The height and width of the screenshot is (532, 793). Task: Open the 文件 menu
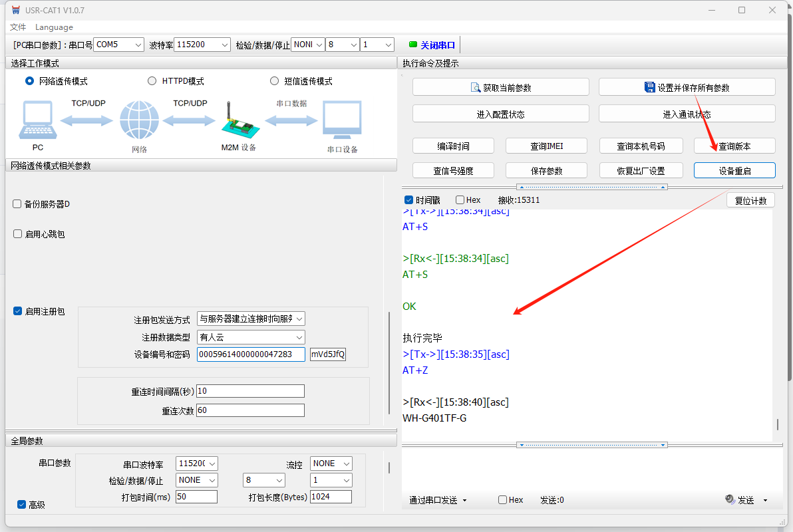pyautogui.click(x=18, y=27)
